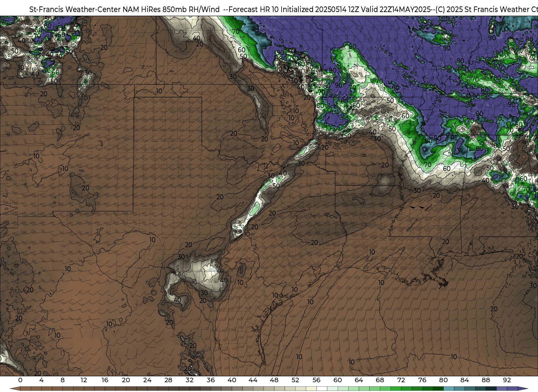Click the colorbar label '0'
538x392 pixels.
coord(20,380)
